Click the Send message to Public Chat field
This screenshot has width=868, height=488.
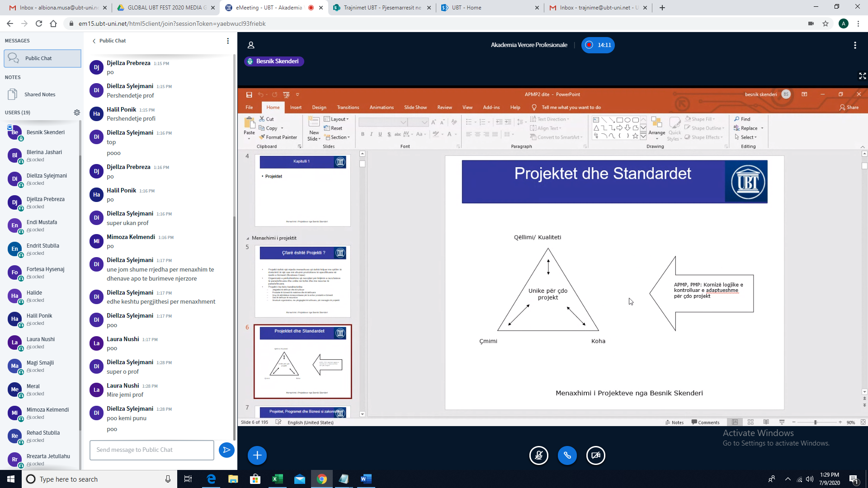[152, 450]
